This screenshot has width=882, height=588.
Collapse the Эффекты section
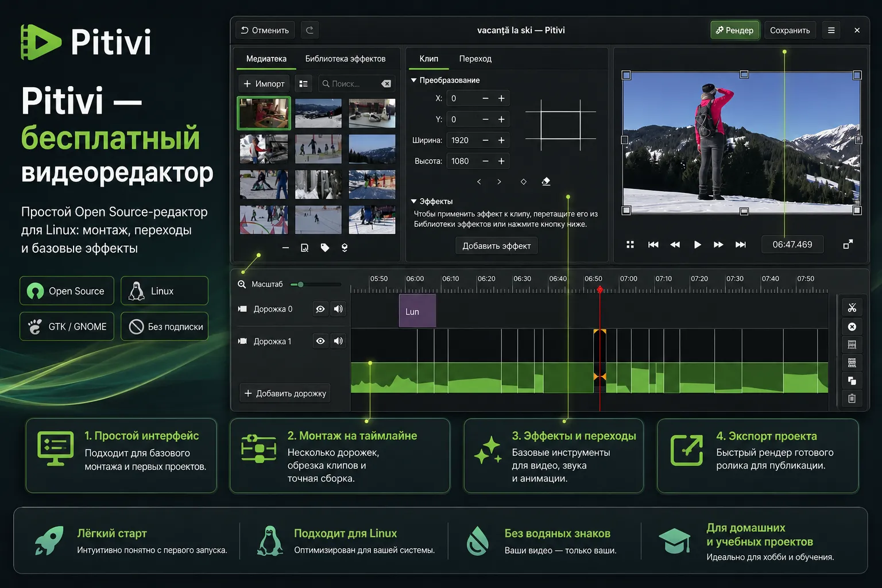coord(413,202)
